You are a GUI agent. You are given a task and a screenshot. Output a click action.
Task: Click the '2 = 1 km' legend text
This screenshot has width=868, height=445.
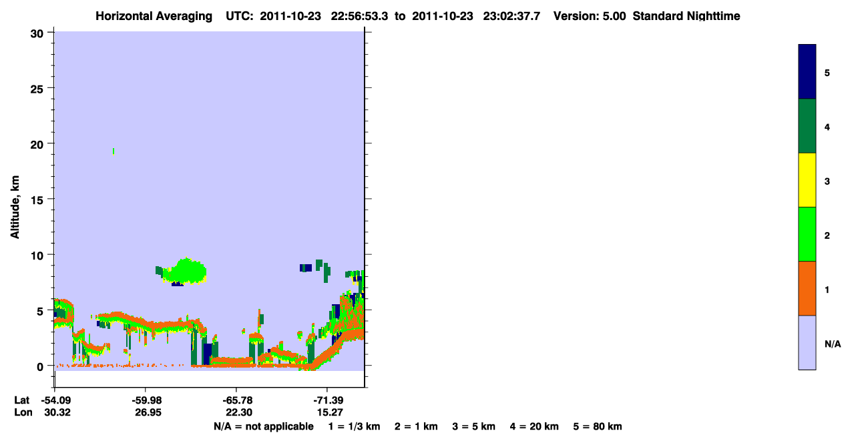point(416,426)
